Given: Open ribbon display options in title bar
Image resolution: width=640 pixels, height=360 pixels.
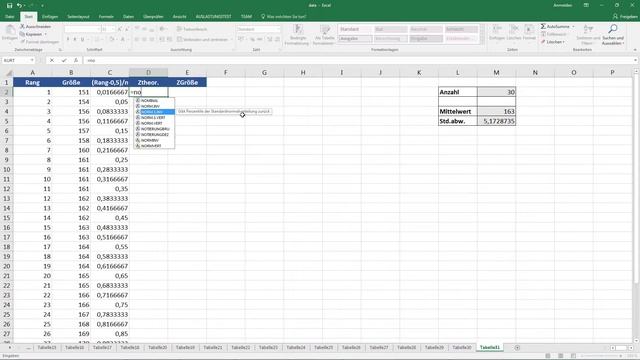Looking at the screenshot, I should 586,5.
